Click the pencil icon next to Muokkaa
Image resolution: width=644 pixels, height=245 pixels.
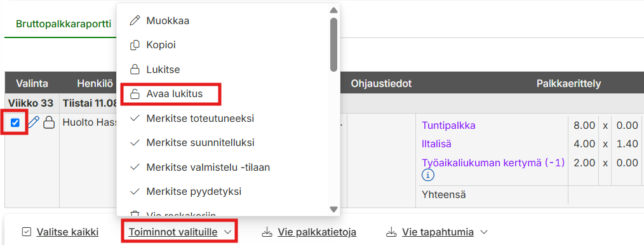click(134, 20)
